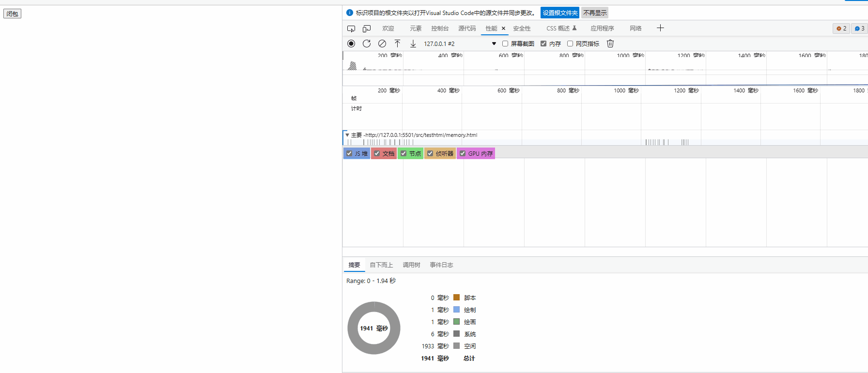
Task: Open the CSS 概述 tab
Action: pyautogui.click(x=558, y=29)
